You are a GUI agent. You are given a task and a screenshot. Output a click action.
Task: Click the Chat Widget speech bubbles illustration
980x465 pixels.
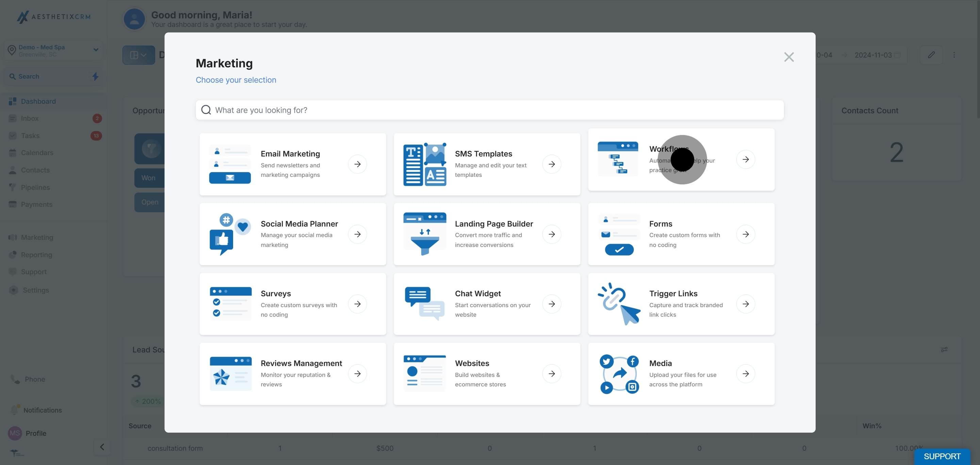point(425,304)
